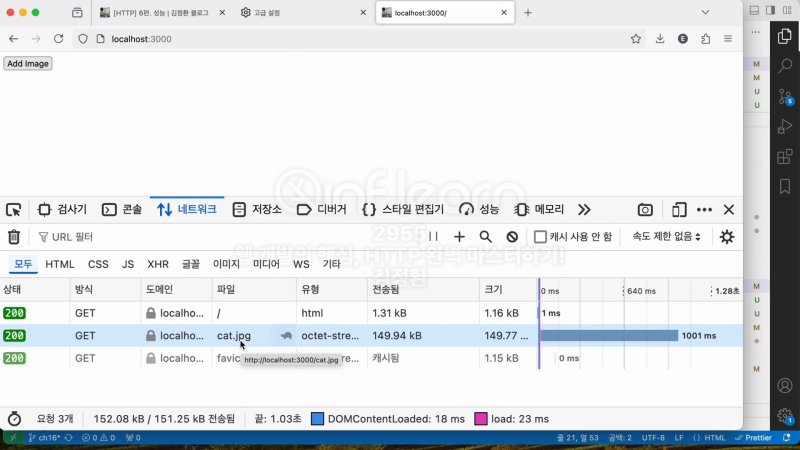This screenshot has height=450, width=800.
Task: Expand the hidden devtools tabs chevron
Action: point(584,210)
